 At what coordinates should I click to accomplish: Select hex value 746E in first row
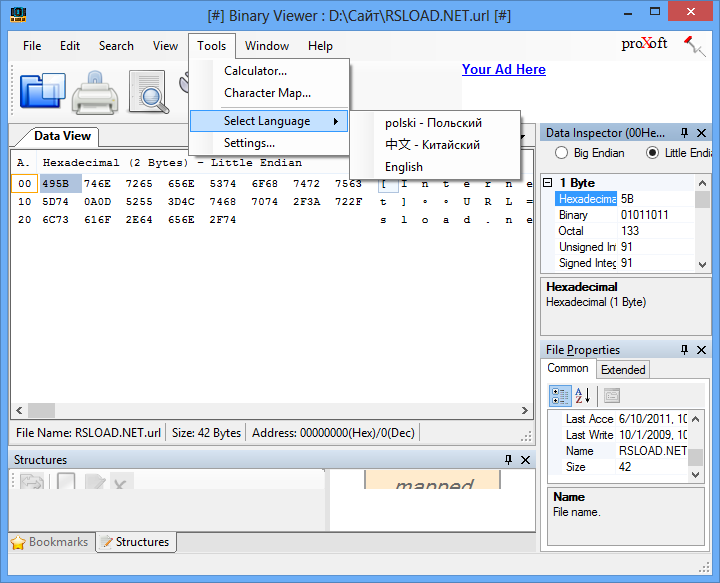coord(97,184)
